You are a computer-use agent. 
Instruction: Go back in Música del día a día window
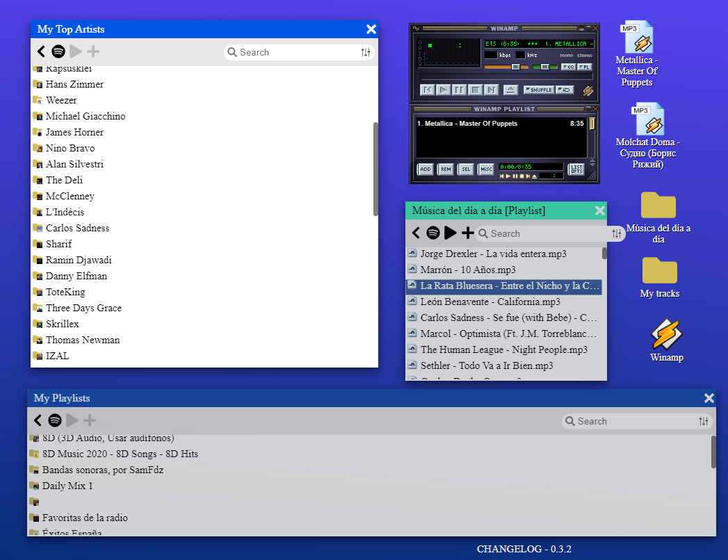416,233
